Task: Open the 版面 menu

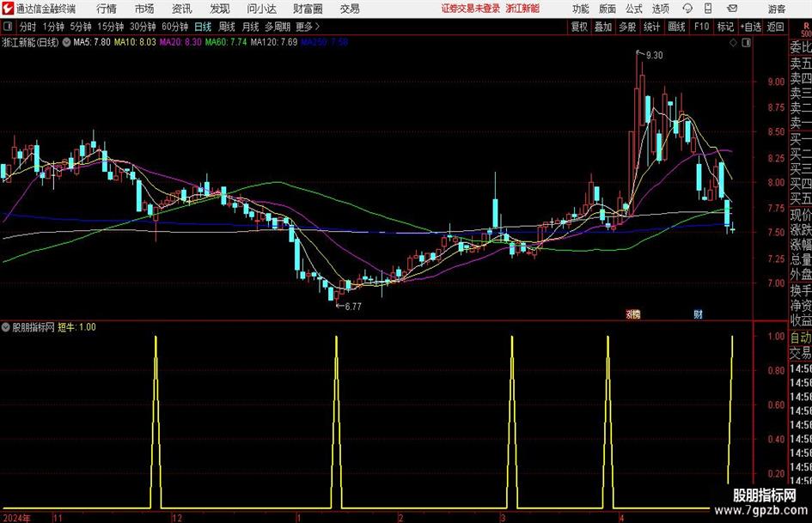Action: tap(607, 9)
